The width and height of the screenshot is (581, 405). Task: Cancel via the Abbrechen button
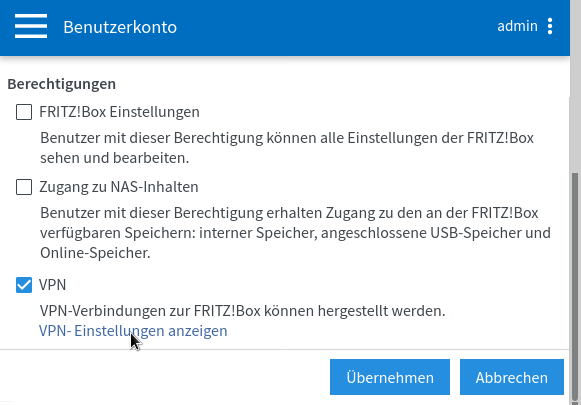(x=512, y=377)
